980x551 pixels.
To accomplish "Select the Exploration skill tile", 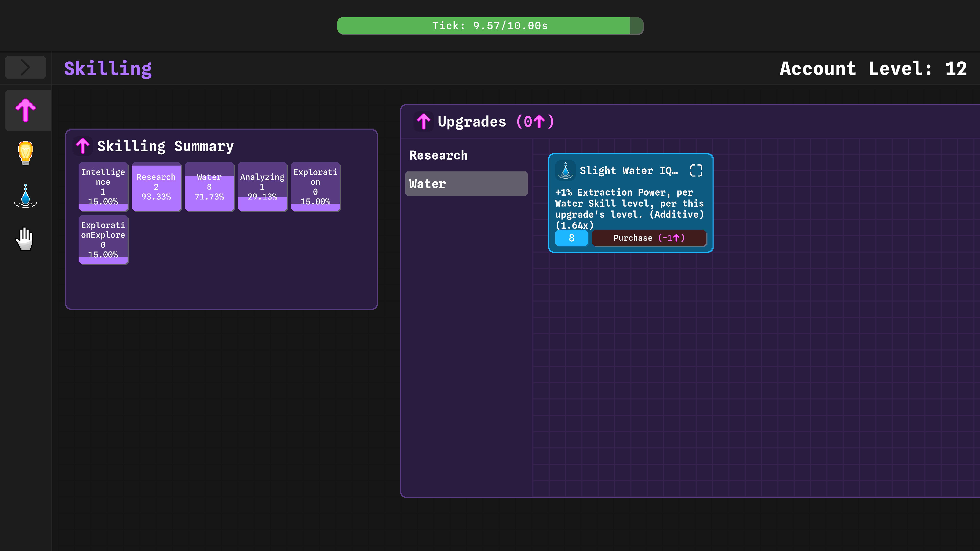I will tap(315, 187).
